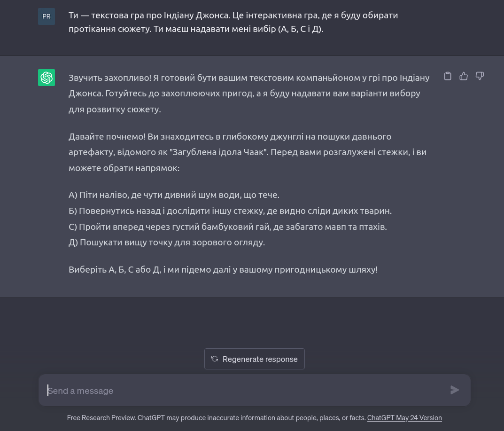The width and height of the screenshot is (504, 431).
Task: Click ChatGPT's opening greeting paragraph
Action: click(x=249, y=93)
